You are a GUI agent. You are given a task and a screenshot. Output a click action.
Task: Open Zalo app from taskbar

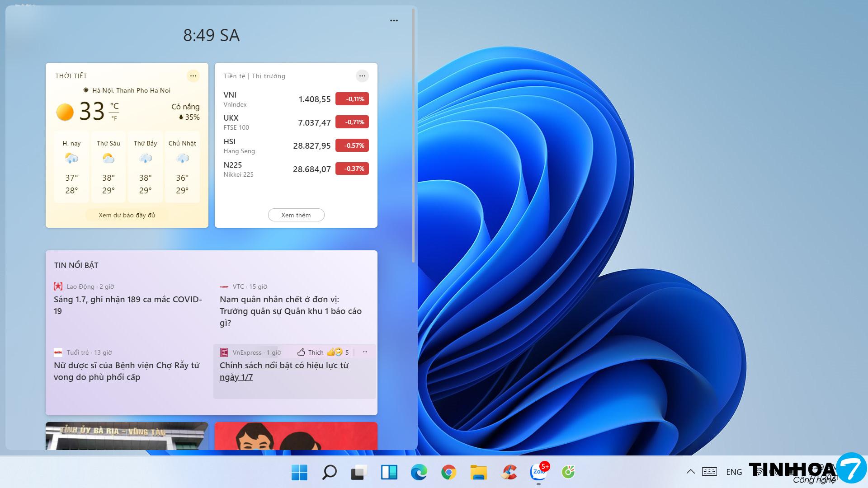pos(538,472)
